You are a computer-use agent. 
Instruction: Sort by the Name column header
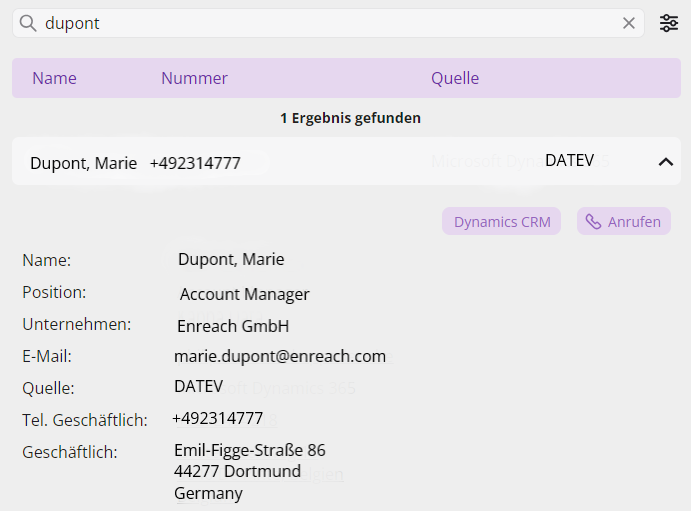54,78
